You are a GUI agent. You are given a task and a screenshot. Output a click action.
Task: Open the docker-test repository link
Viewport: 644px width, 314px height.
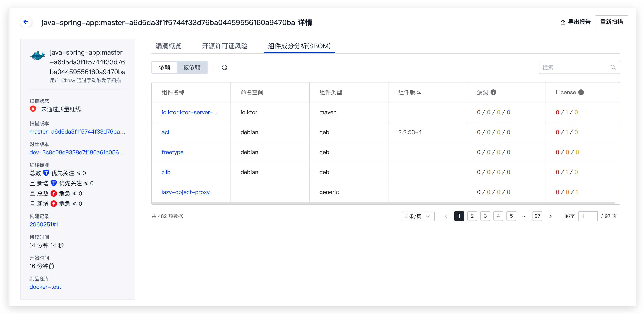pyautogui.click(x=45, y=287)
